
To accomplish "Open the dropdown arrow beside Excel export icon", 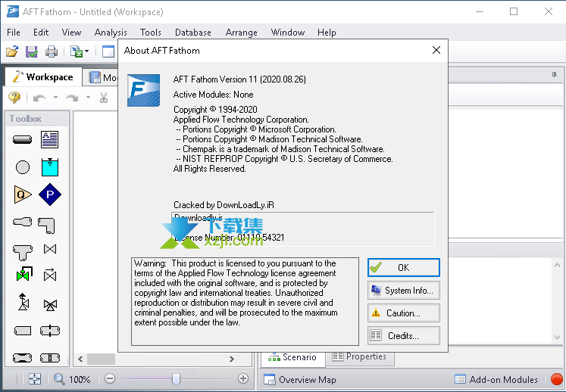I will (x=86, y=51).
